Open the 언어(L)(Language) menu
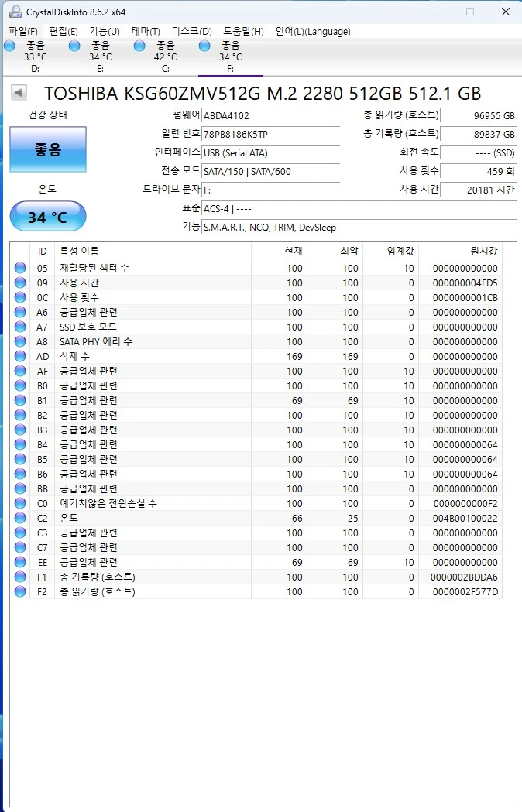Viewport: 522px width, 812px height. click(x=313, y=32)
